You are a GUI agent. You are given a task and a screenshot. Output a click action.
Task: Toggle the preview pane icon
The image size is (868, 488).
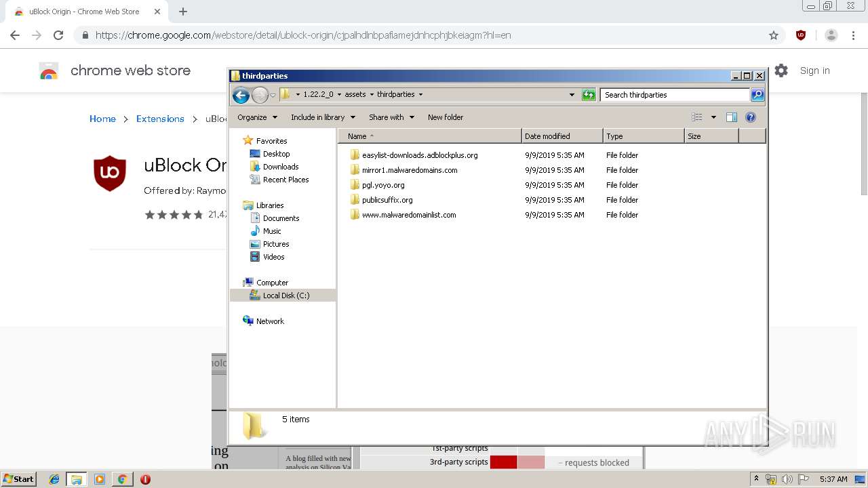(x=732, y=117)
